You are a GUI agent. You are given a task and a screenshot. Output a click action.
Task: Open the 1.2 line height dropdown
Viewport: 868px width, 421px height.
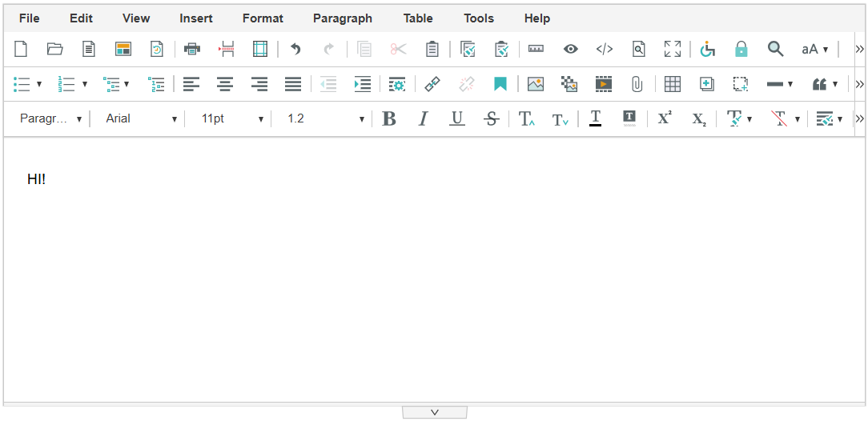325,118
